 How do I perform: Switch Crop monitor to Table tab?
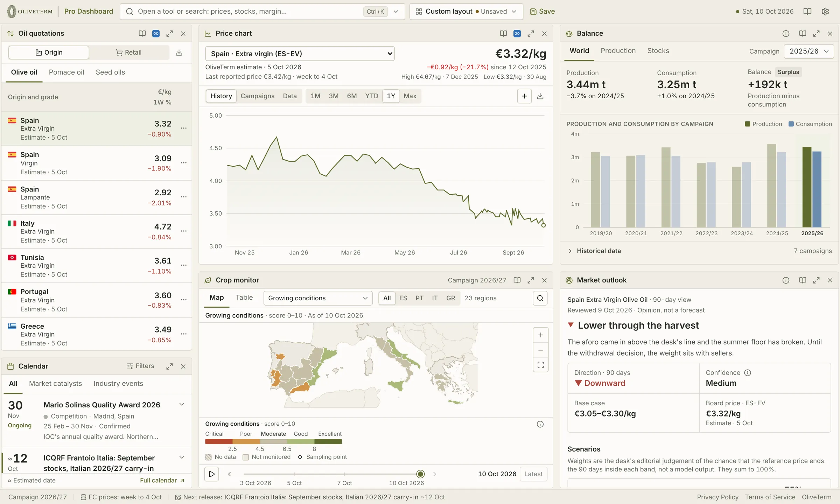click(x=244, y=297)
